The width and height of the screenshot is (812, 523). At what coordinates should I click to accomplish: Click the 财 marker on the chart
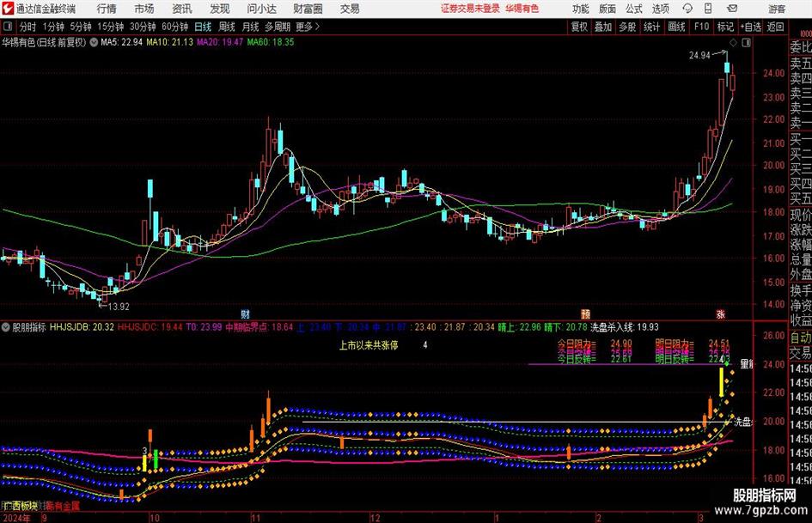pyautogui.click(x=246, y=313)
